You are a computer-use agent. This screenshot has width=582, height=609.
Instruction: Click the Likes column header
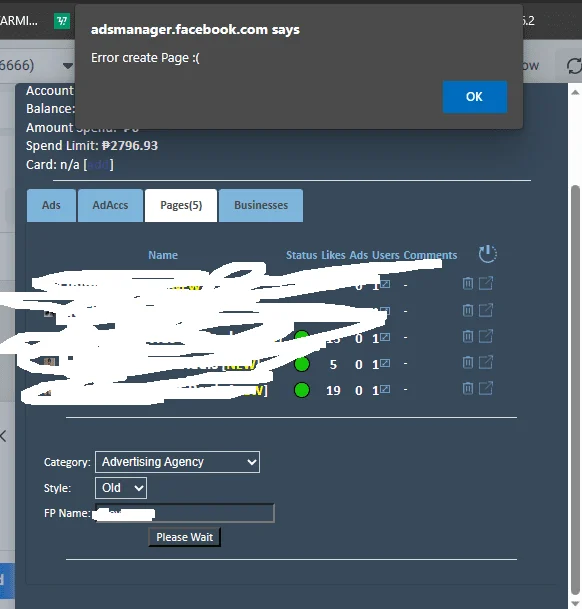coord(333,255)
